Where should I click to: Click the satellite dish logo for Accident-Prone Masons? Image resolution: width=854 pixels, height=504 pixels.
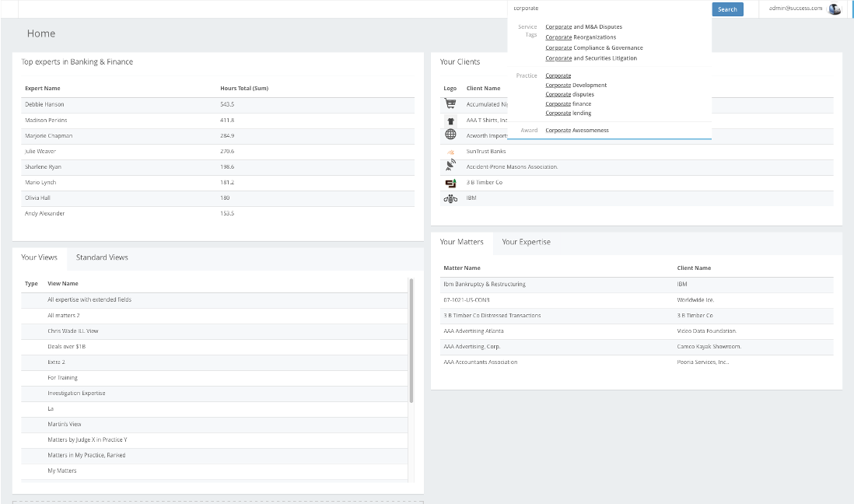(x=450, y=166)
